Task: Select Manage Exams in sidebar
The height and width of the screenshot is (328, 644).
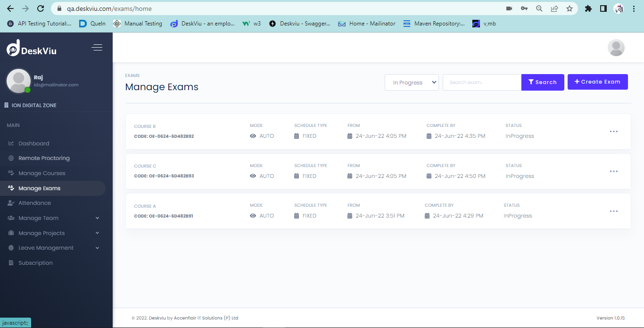Action: [x=52, y=188]
